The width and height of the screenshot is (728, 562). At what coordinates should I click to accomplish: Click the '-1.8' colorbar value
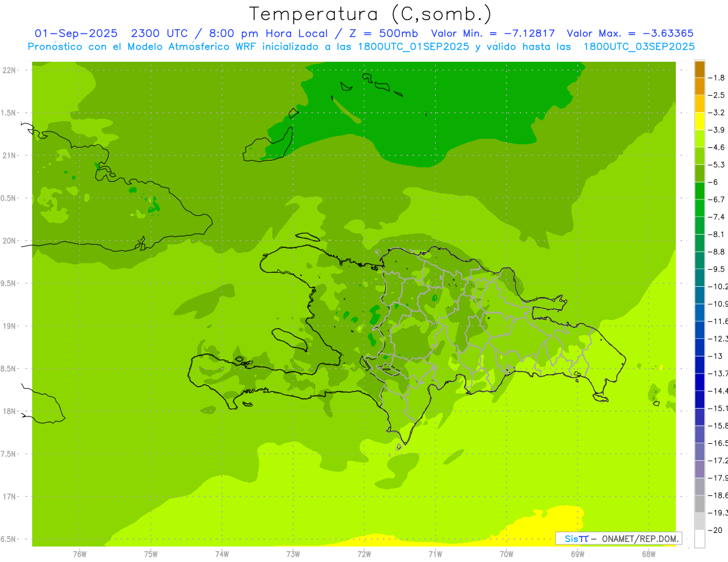click(716, 78)
